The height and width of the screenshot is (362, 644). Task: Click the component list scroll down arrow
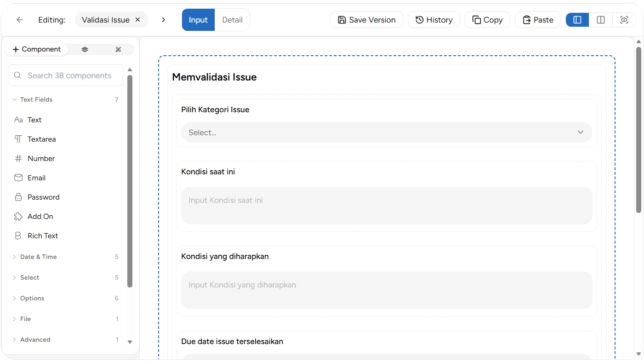click(130, 342)
